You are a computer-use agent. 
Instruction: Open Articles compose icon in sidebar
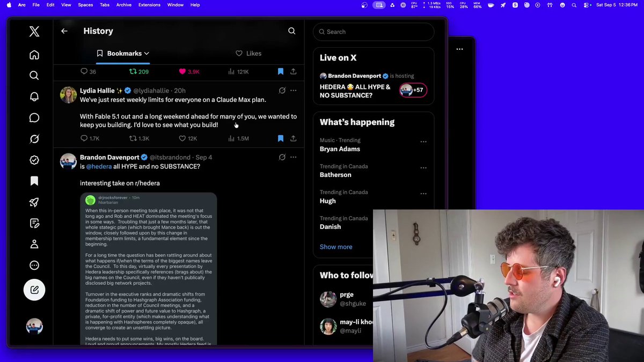(34, 223)
